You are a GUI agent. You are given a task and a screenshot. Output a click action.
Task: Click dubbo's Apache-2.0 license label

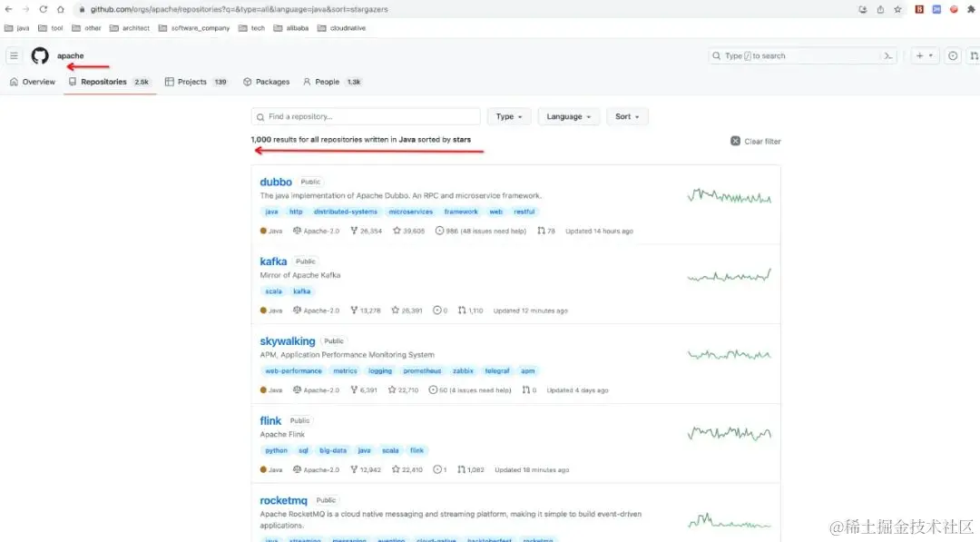(317, 231)
